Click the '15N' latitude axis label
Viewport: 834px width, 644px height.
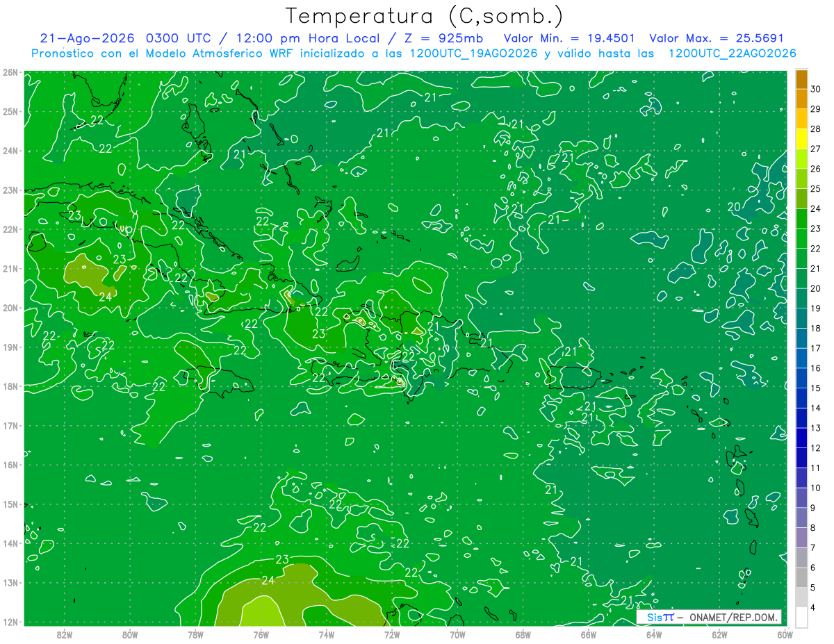pos(10,504)
